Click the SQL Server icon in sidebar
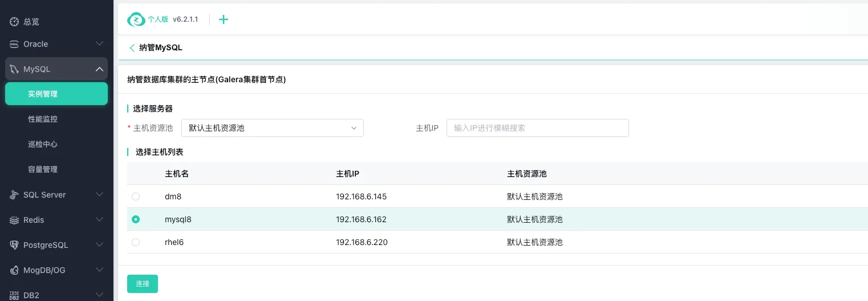This screenshot has height=301, width=868. click(14, 195)
